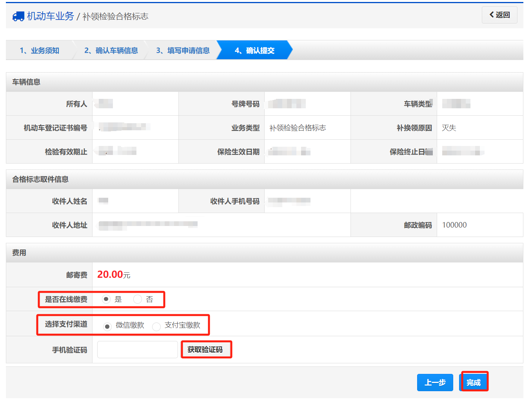This screenshot has height=410, width=532.
Task: Choose 微信缴款 as payment channel
Action: (107, 326)
